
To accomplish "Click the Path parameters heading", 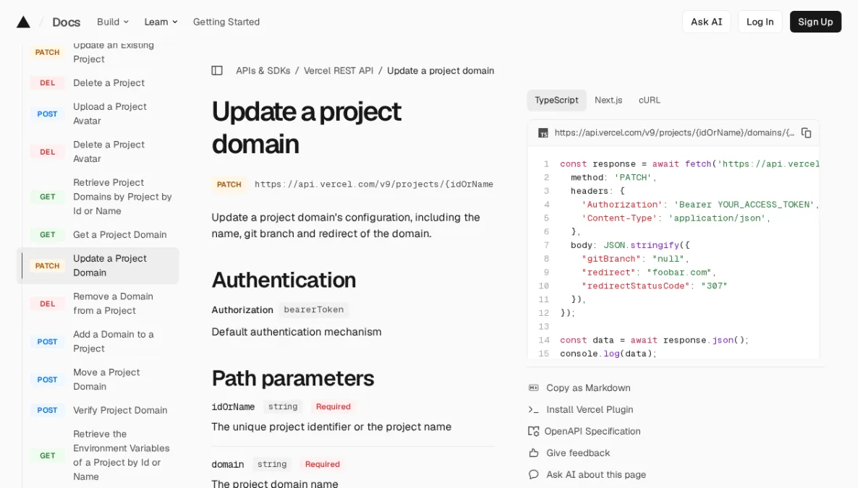I will [293, 378].
